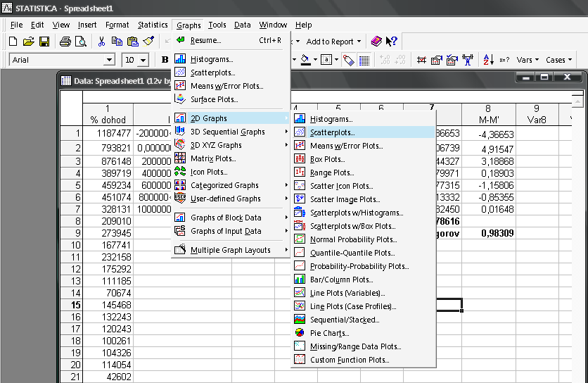The height and width of the screenshot is (383, 588).
Task: Open the Cases dropdown button
Action: tap(558, 60)
